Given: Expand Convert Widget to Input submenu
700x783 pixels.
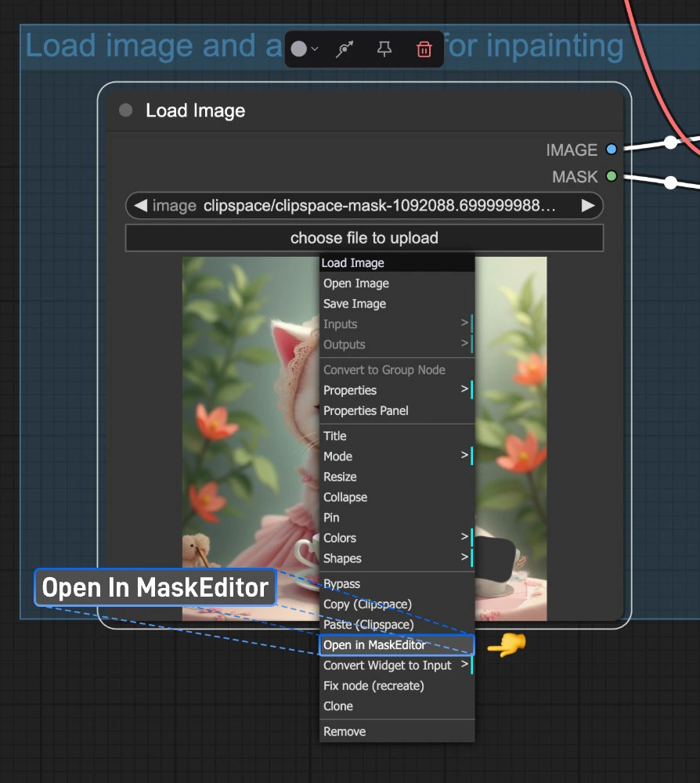Looking at the screenshot, I should pyautogui.click(x=397, y=666).
